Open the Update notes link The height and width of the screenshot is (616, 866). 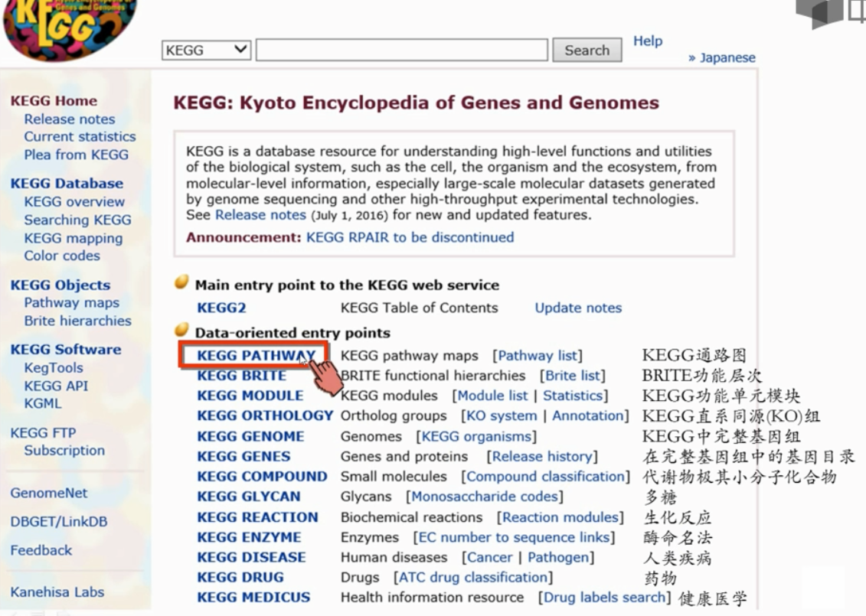click(x=578, y=308)
